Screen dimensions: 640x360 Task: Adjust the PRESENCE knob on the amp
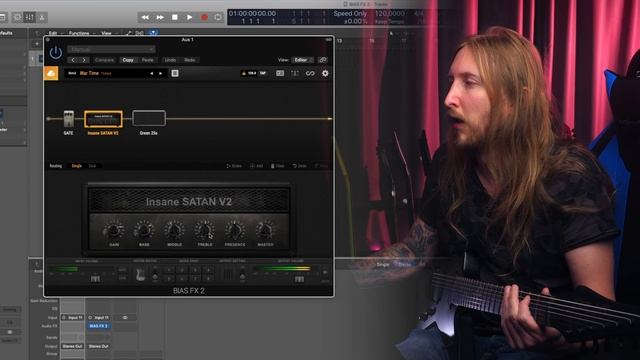[235, 231]
